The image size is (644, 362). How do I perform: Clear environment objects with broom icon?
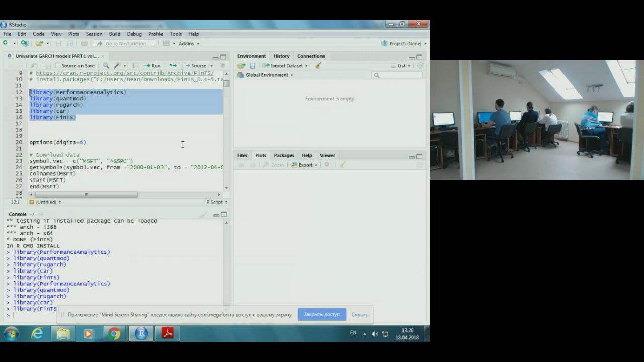pyautogui.click(x=318, y=66)
